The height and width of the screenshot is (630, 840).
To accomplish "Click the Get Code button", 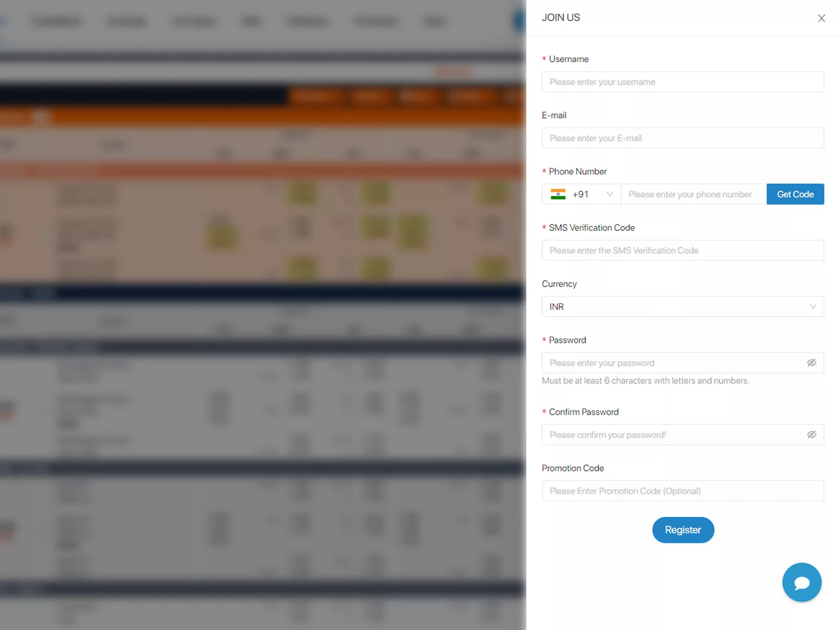I will pyautogui.click(x=795, y=194).
